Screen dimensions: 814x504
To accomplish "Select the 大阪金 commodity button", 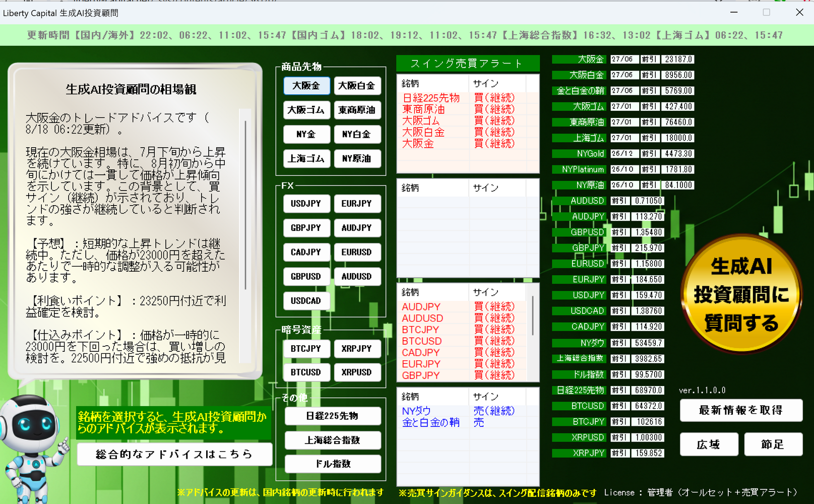I will pyautogui.click(x=306, y=86).
